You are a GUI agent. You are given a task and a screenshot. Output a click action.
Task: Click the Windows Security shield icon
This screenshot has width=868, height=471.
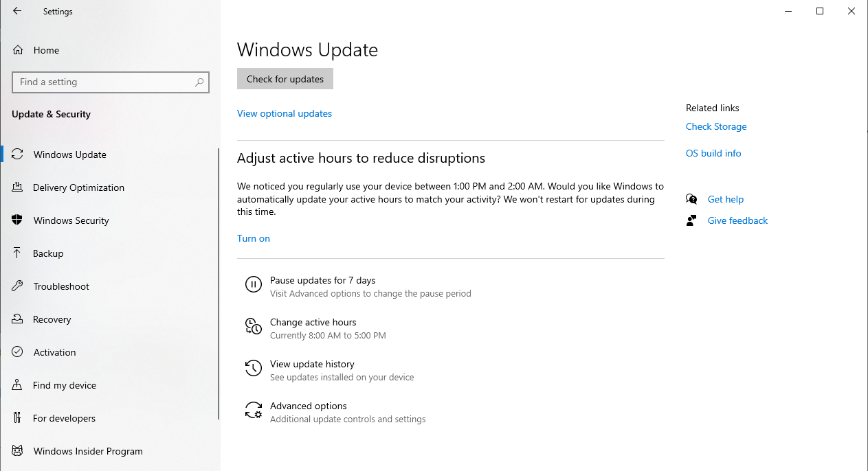[x=18, y=220]
